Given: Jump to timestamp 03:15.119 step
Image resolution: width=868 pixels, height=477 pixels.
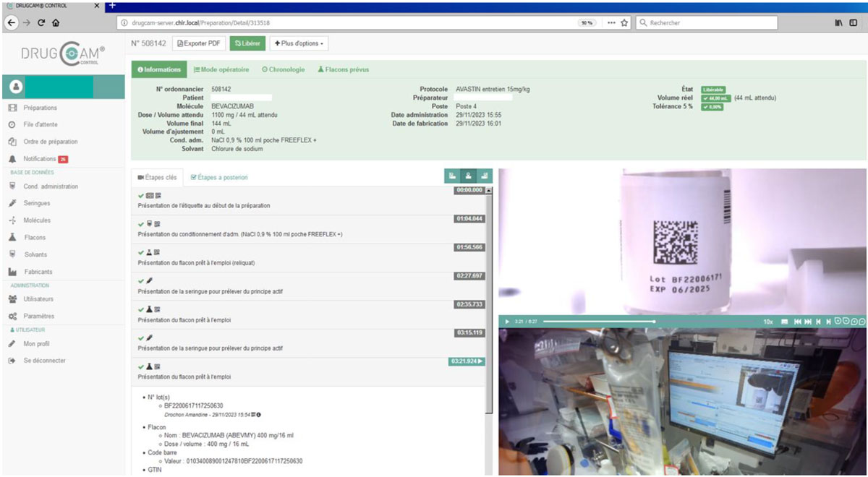Looking at the screenshot, I should point(469,332).
